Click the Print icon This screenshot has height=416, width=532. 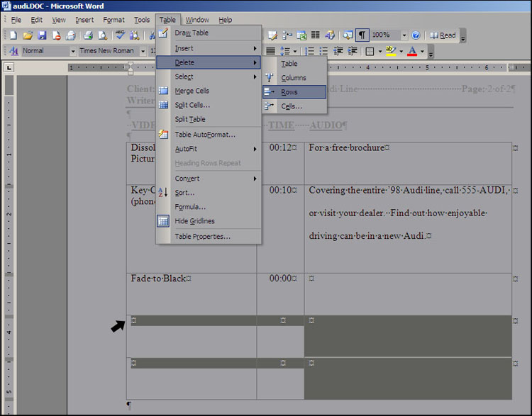(x=88, y=35)
